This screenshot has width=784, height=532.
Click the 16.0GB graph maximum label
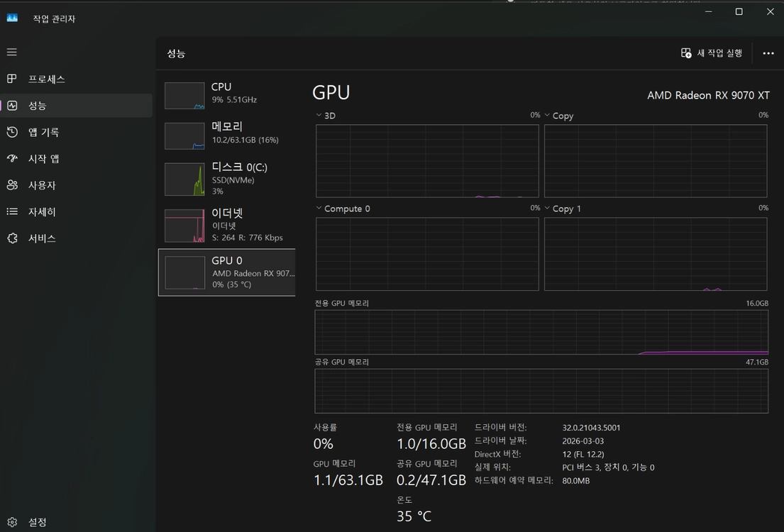pos(757,303)
